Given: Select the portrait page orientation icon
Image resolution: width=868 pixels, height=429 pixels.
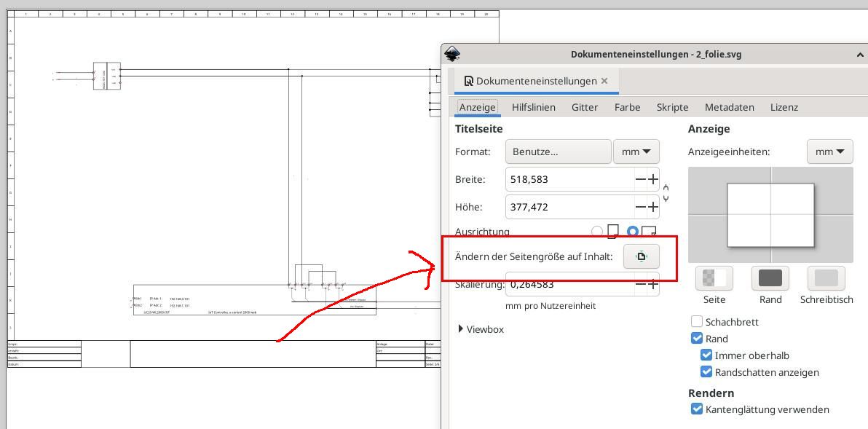Looking at the screenshot, I should click(x=612, y=232).
